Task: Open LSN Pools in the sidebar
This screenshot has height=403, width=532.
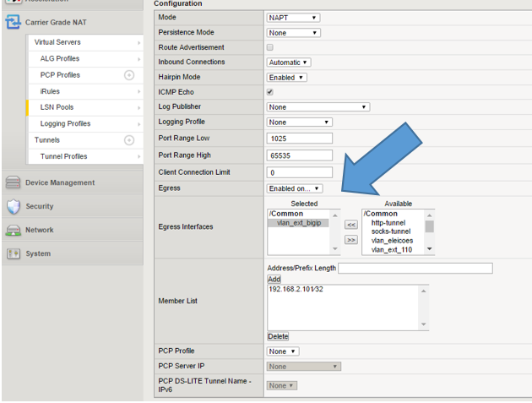Action: coord(57,107)
